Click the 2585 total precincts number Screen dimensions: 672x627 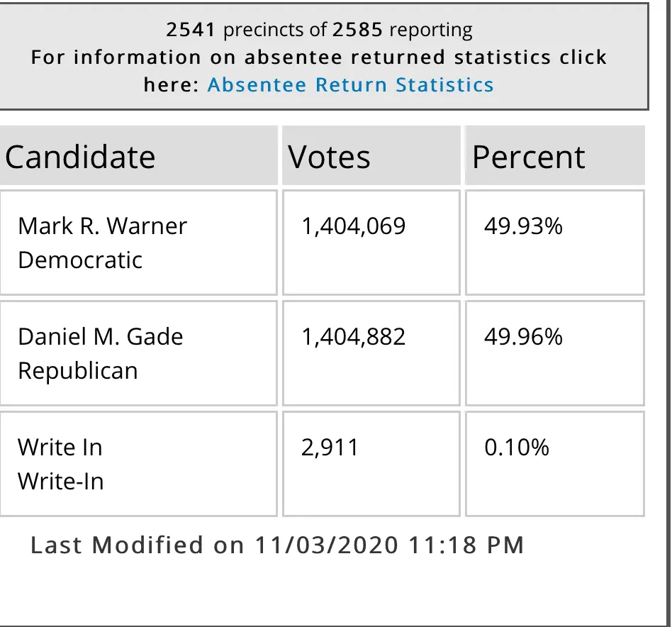tap(358, 30)
